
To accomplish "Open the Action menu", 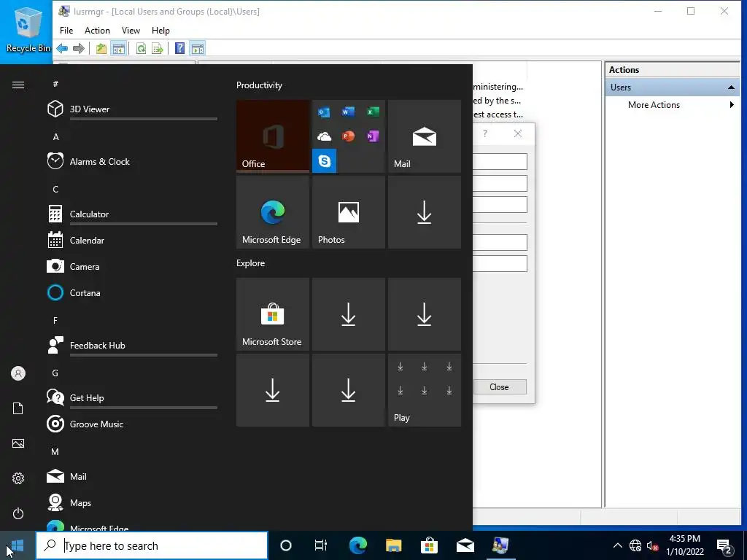I will (97, 31).
